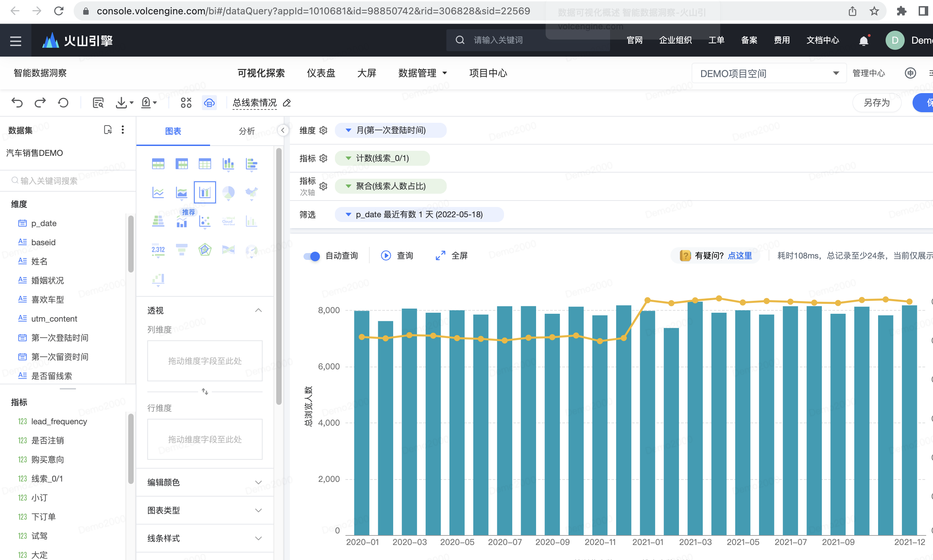The height and width of the screenshot is (560, 933).
Task: Click the four-shapes layout icon in toolbar
Action: click(186, 103)
